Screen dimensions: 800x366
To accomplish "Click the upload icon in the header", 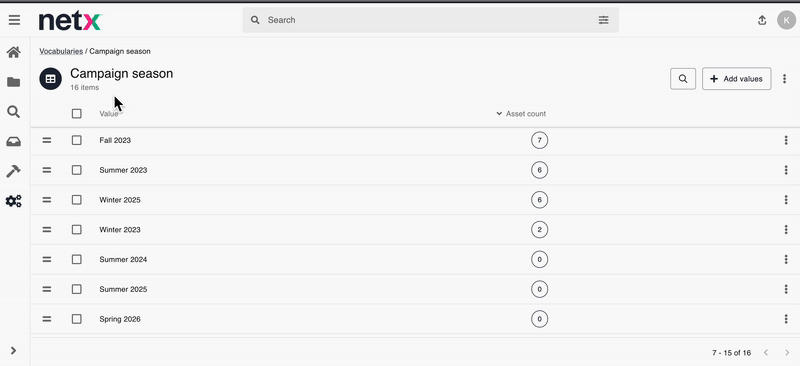I will coord(762,20).
